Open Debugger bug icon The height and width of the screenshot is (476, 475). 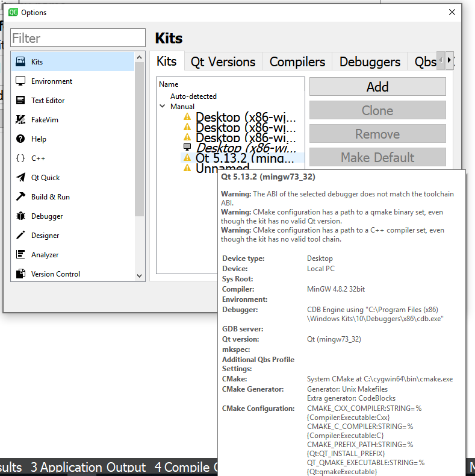click(x=20, y=216)
